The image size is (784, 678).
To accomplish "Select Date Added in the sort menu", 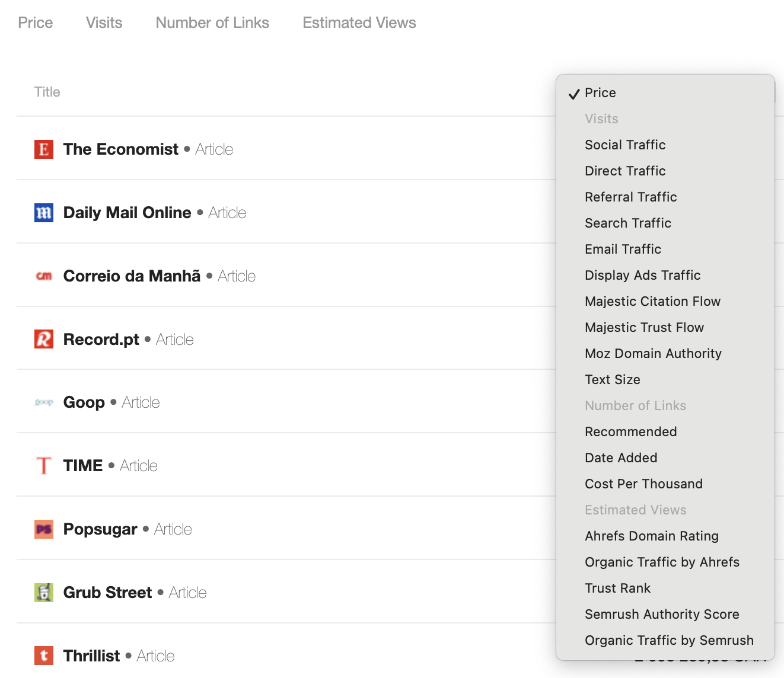I will (665, 458).
